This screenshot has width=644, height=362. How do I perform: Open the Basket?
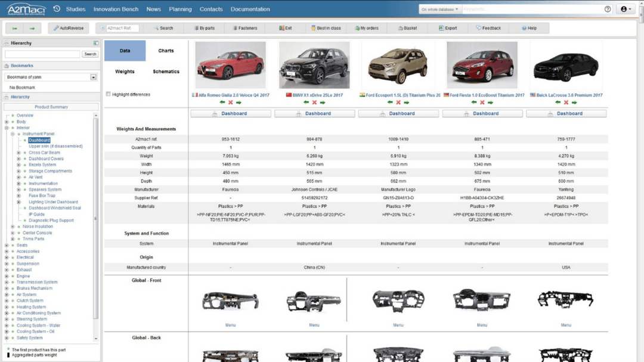pyautogui.click(x=407, y=29)
